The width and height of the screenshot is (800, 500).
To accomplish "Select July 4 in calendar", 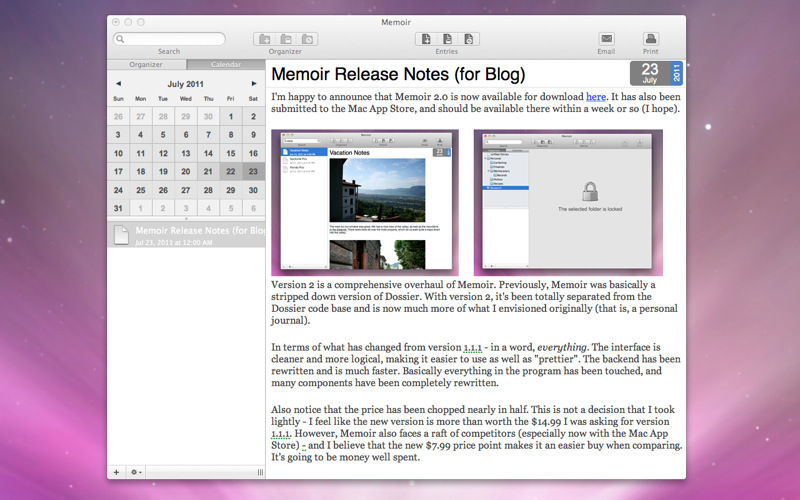I will click(141, 135).
